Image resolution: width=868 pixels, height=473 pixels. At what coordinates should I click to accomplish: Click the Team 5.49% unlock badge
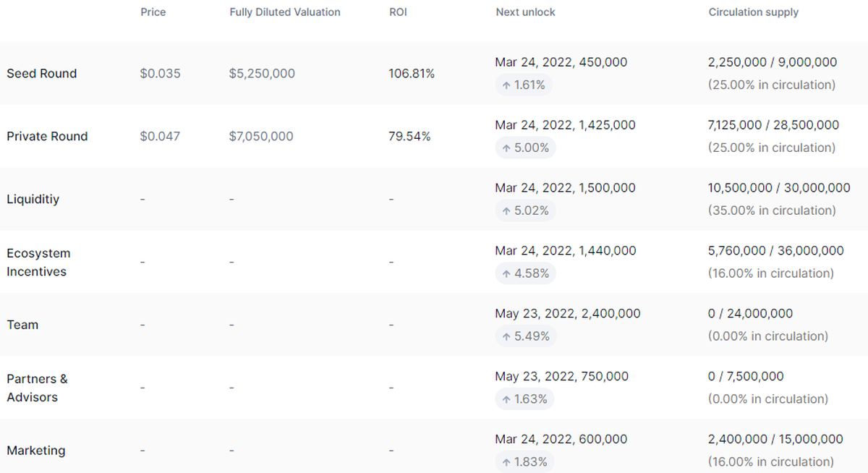click(524, 337)
